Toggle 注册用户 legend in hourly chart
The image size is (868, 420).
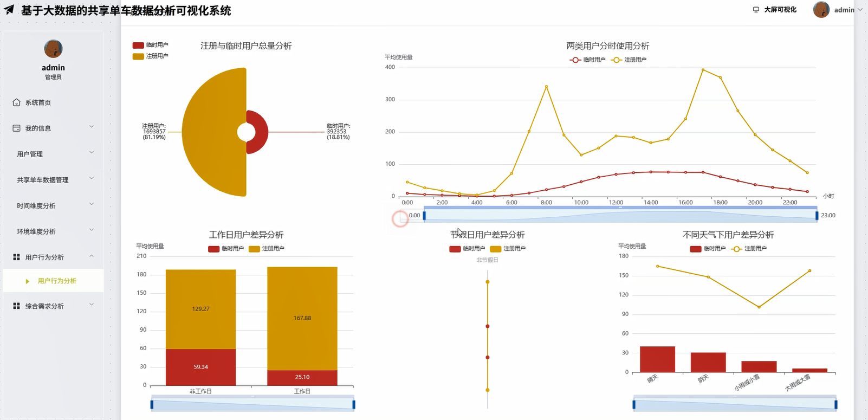(x=629, y=60)
